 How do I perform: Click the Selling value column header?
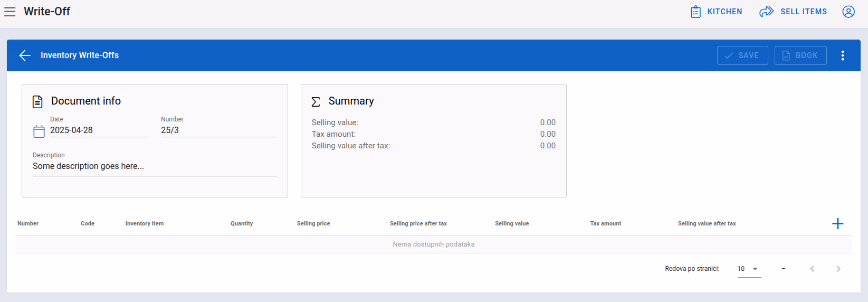pyautogui.click(x=512, y=224)
